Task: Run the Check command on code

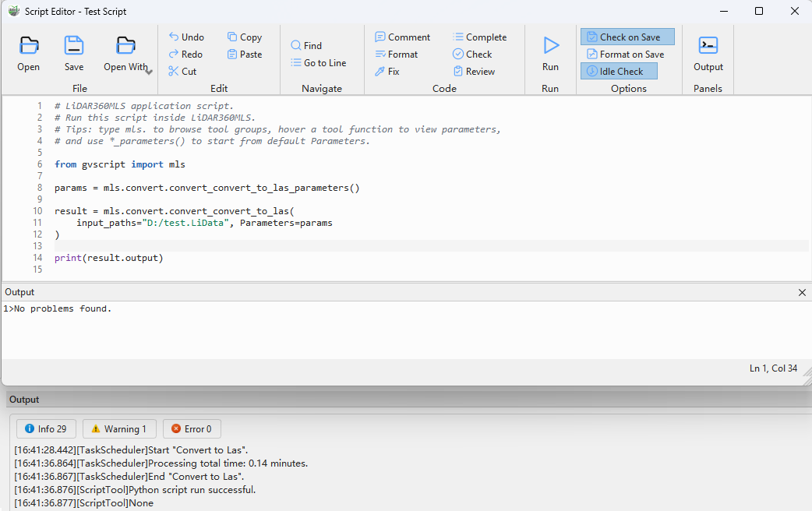Action: [472, 55]
